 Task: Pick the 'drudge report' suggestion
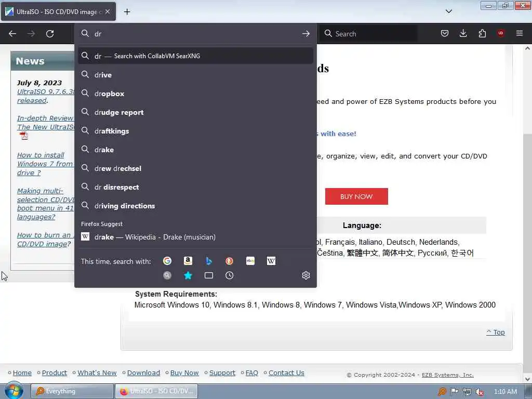(195, 112)
